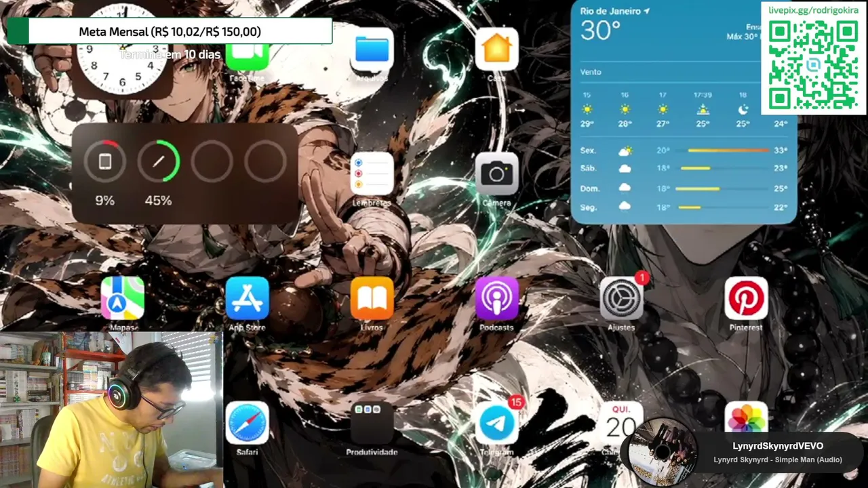Open the Arquivos files app
The height and width of the screenshot is (488, 868).
(x=372, y=49)
